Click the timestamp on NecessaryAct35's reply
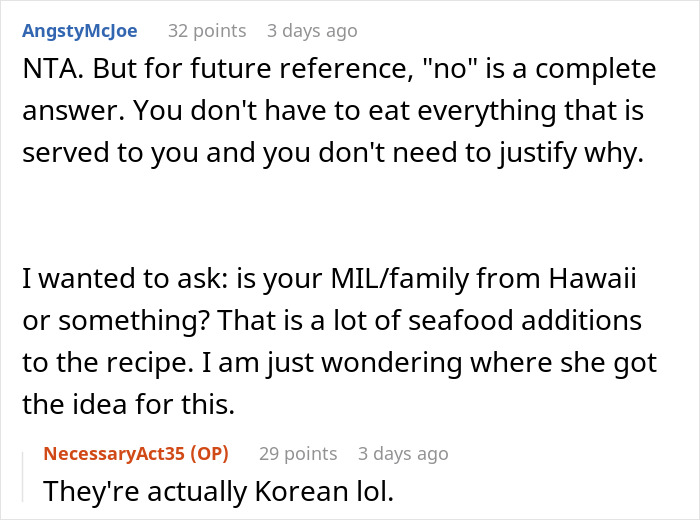The height and width of the screenshot is (520, 700). click(403, 454)
